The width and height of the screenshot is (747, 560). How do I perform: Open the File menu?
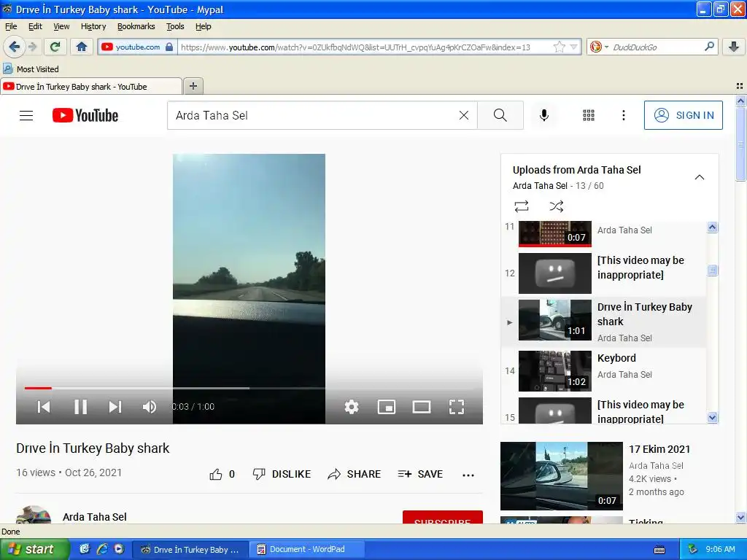pyautogui.click(x=10, y=26)
